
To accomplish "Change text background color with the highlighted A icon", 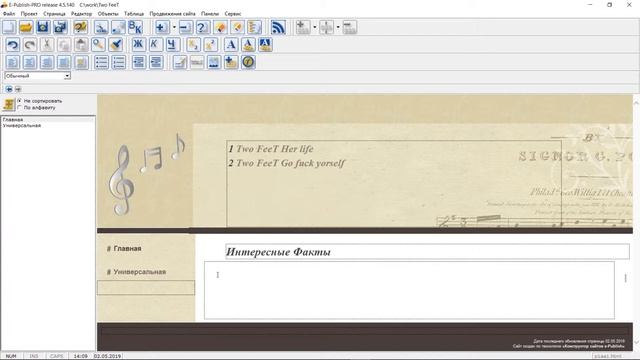I will [265, 44].
